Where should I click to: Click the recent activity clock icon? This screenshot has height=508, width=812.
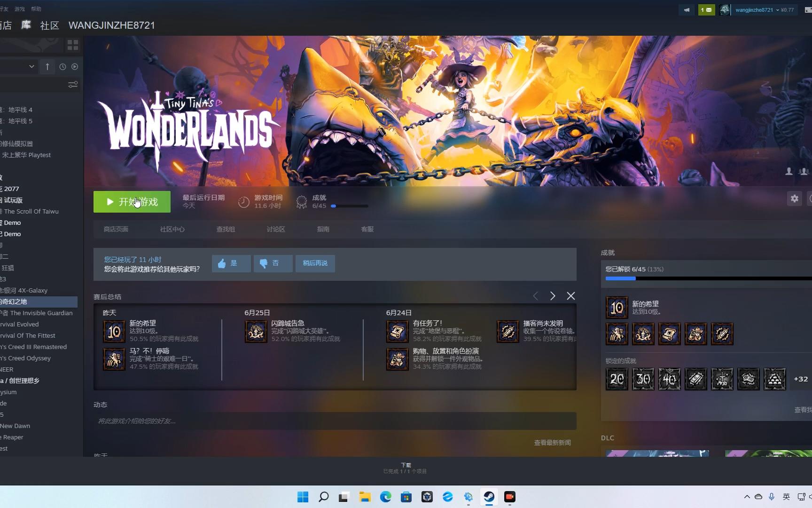coord(62,67)
